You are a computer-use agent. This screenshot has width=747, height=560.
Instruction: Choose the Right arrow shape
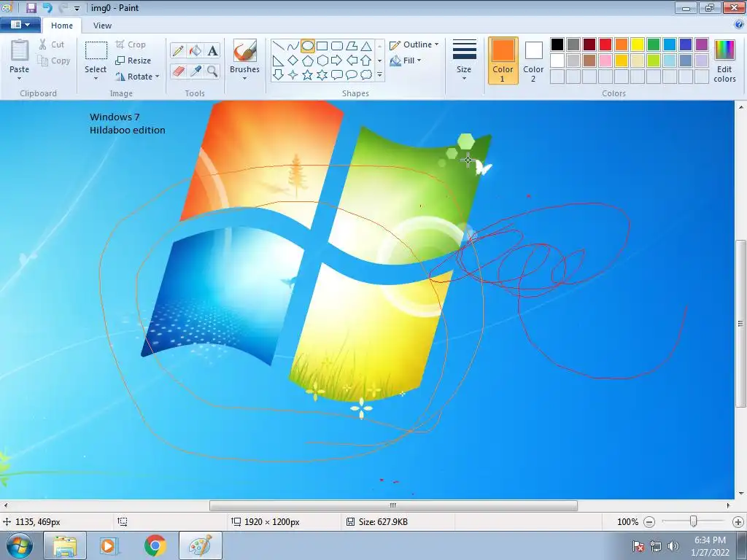pos(337,61)
